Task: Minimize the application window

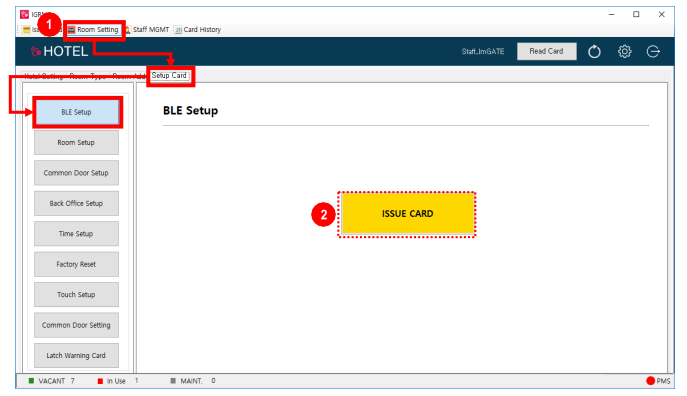Action: 611,14
